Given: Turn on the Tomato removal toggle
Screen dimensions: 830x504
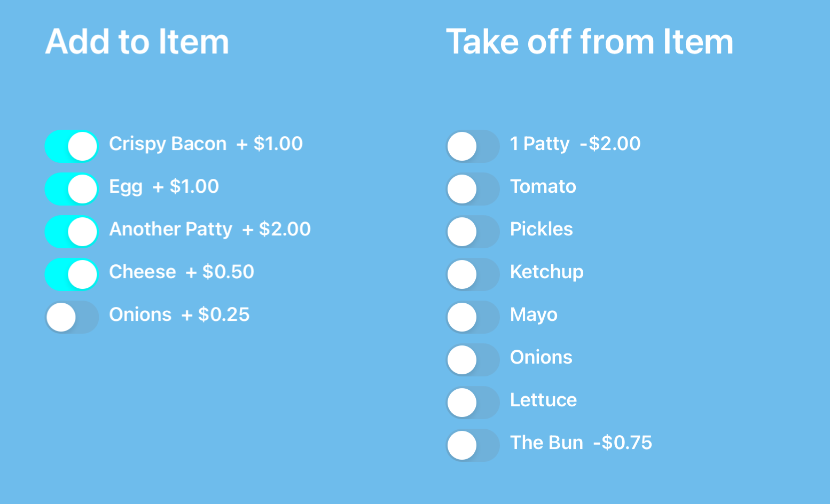Looking at the screenshot, I should pos(472,188).
